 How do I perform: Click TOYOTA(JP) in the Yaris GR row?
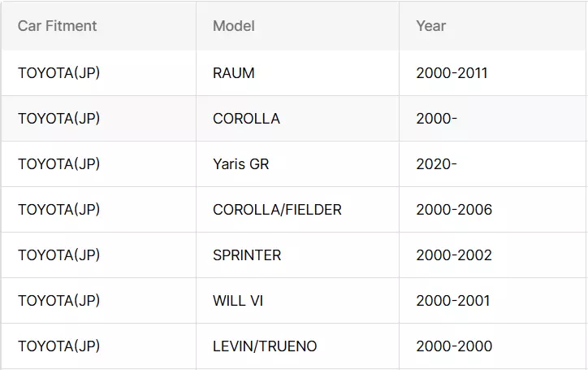pos(58,164)
